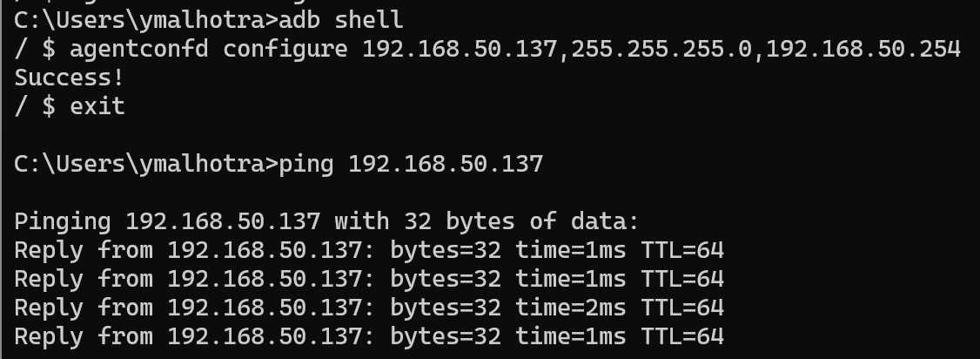Screen dimensions: 980x359
Task: Click the "ping" command word
Action: point(305,163)
